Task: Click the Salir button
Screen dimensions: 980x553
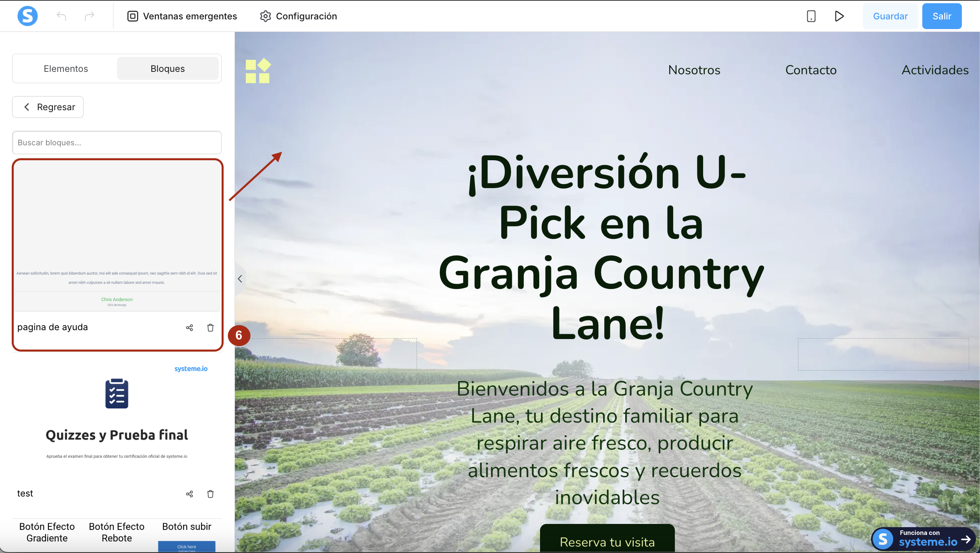Action: pos(942,16)
